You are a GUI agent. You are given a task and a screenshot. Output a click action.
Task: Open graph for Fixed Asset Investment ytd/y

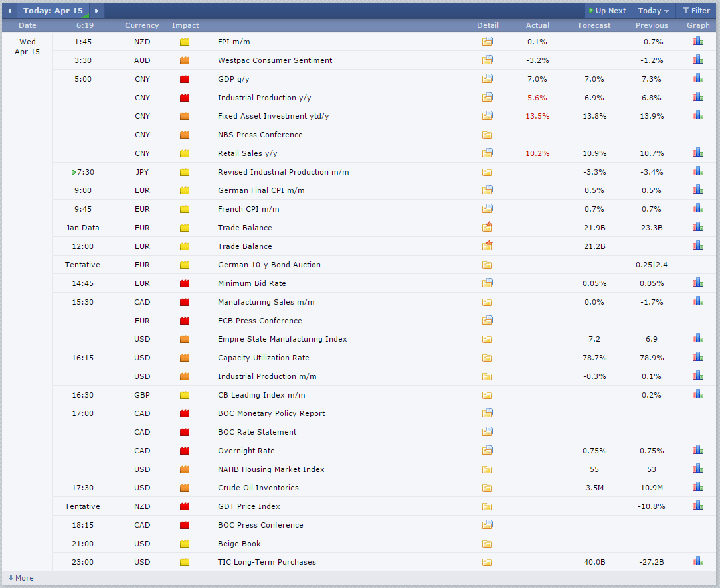pyautogui.click(x=698, y=115)
